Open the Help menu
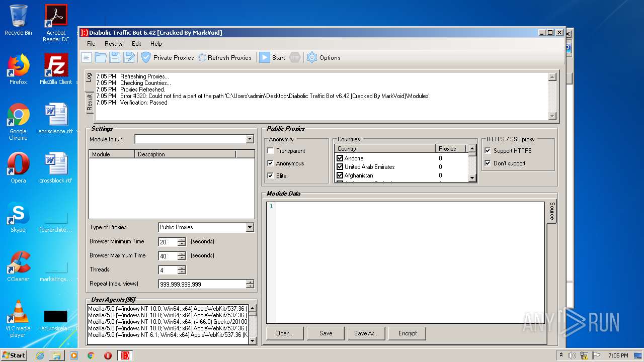Viewport: 644px width, 362px height. click(156, 44)
